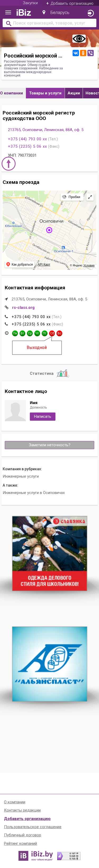This screenshot has width=99, height=868.
Task: Share via Odnoklassniki icon
Action: click(83, 53)
